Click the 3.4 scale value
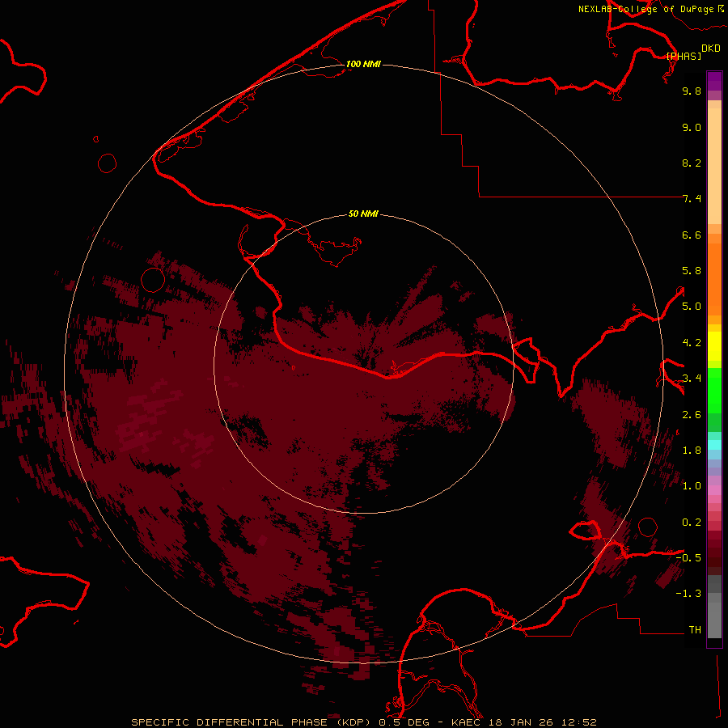The image size is (728, 728). pos(692,379)
